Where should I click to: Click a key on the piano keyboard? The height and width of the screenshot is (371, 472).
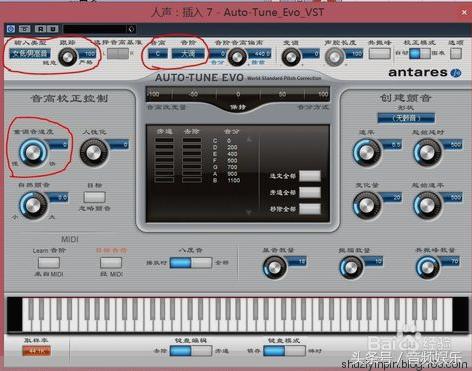pyautogui.click(x=237, y=315)
